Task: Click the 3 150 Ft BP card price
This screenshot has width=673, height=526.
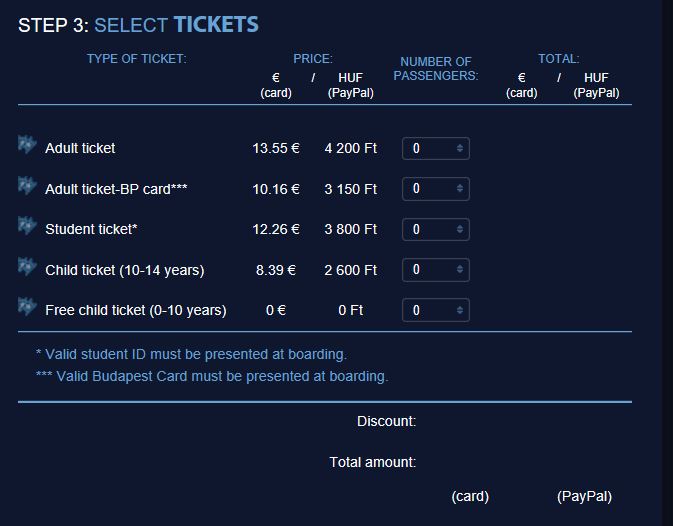Action: 351,189
